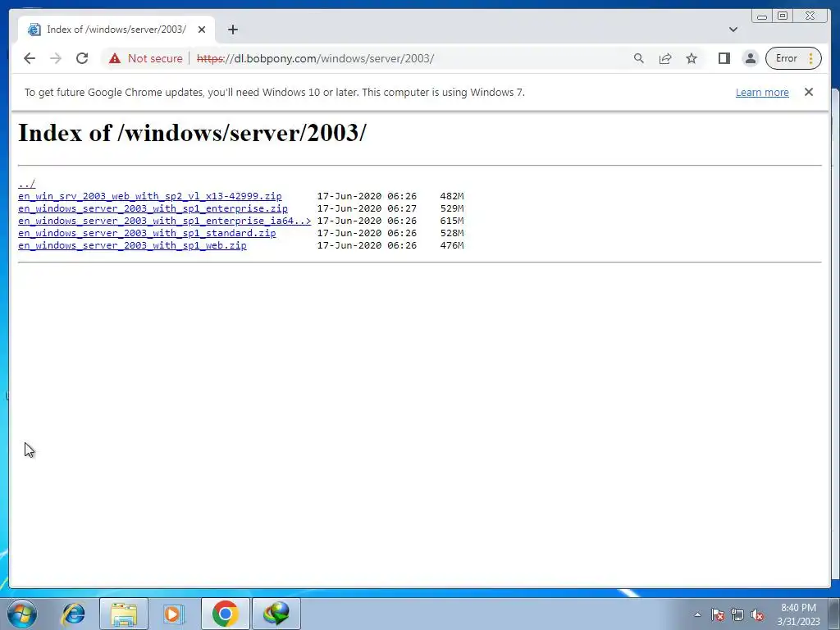Click the address bar URL
Viewport: 840px width, 630px height.
(x=315, y=58)
